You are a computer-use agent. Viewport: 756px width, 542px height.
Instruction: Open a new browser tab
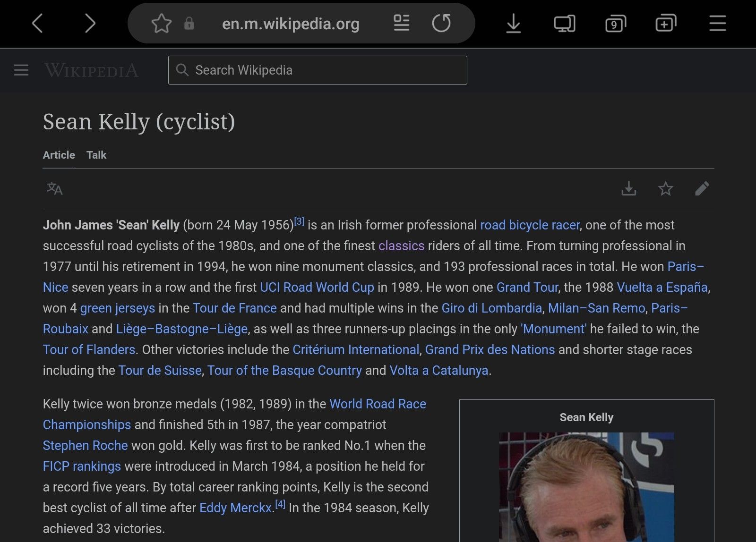coord(666,24)
